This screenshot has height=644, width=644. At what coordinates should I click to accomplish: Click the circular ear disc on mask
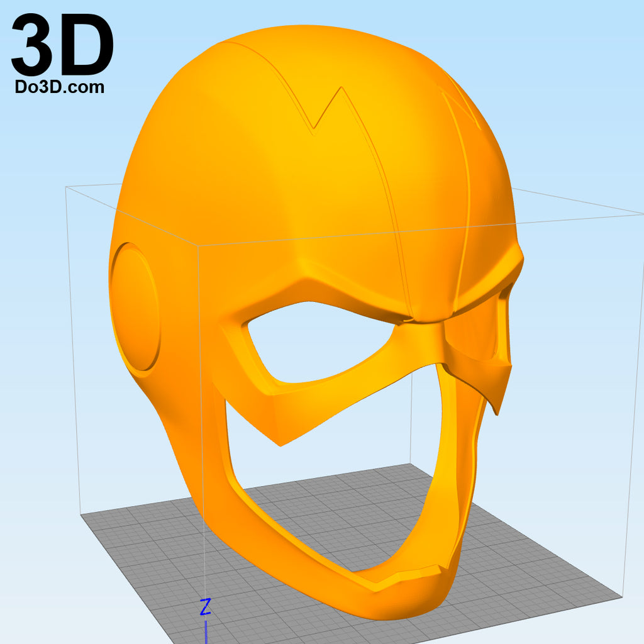click(135, 307)
